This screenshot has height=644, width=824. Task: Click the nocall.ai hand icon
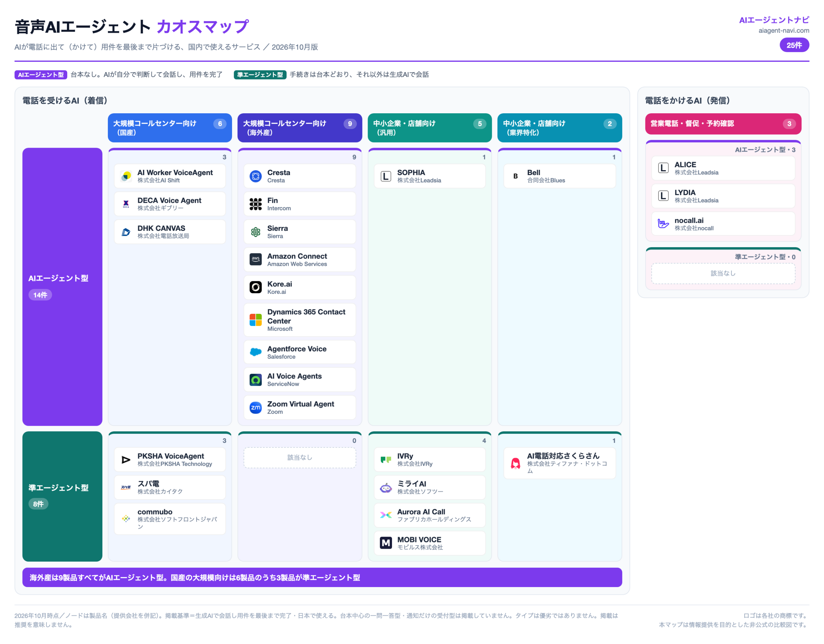[663, 224]
